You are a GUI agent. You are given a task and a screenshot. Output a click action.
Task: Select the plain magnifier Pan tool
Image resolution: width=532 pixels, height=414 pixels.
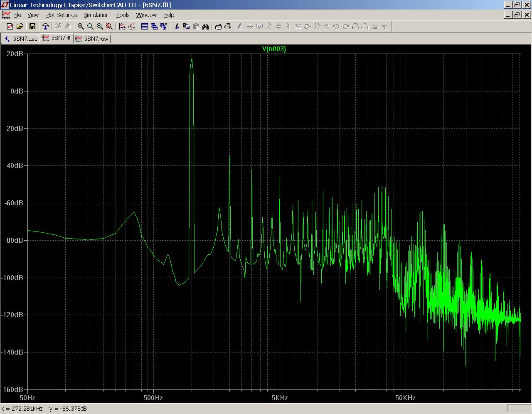90,27
